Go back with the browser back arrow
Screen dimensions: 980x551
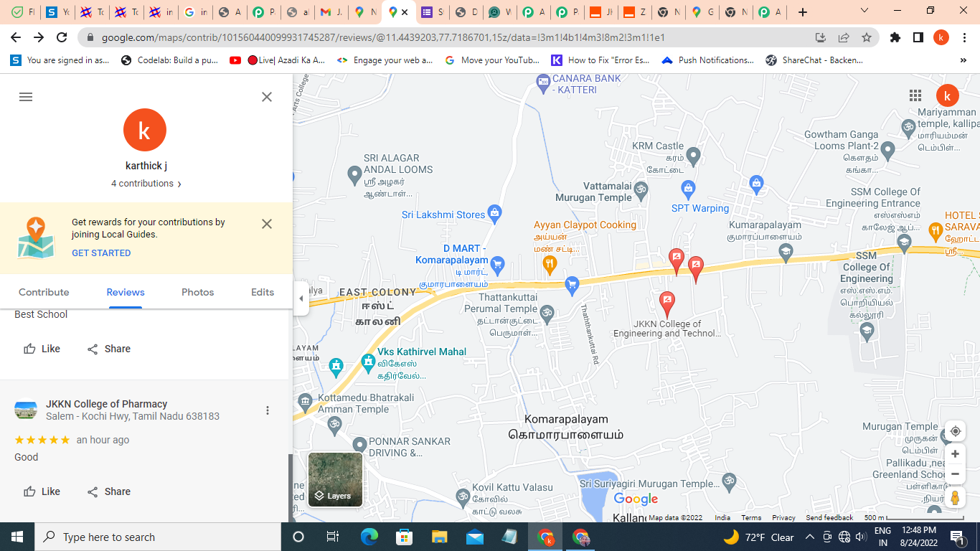[x=16, y=37]
